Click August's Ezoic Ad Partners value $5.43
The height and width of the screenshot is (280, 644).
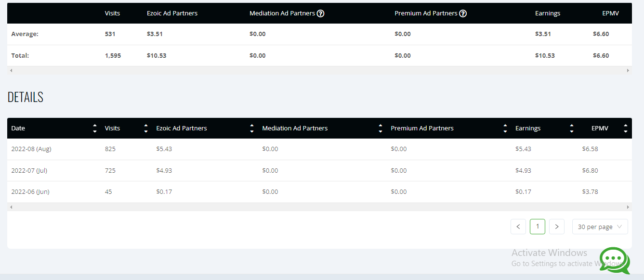click(164, 149)
